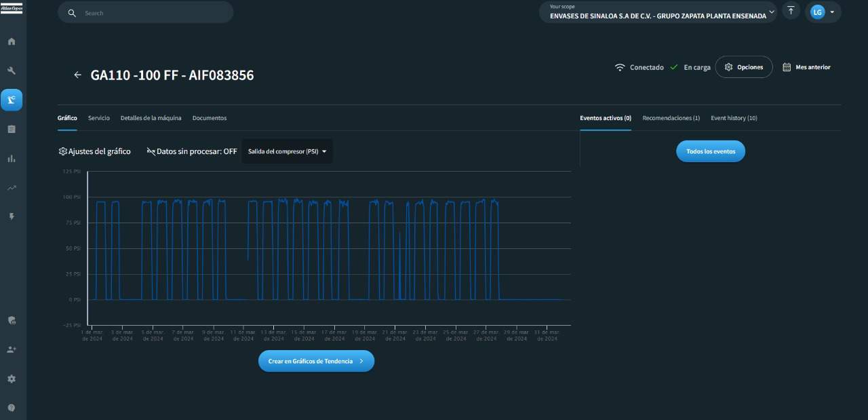Viewport: 868px width, 420px height.
Task: Click the Search input field
Action: click(153, 13)
